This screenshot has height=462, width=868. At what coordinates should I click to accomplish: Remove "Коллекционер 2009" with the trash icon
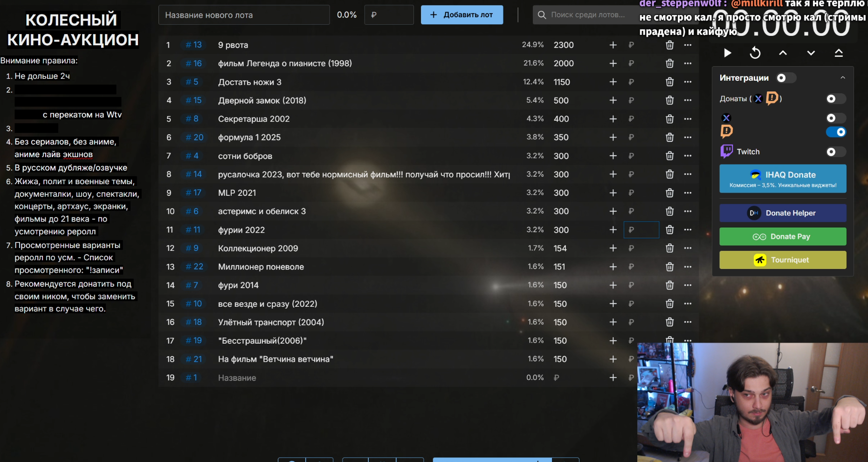pos(670,248)
